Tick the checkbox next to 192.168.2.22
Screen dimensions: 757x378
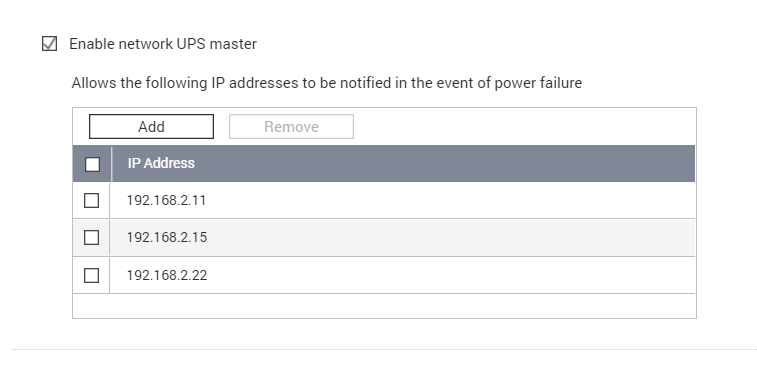pos(91,275)
